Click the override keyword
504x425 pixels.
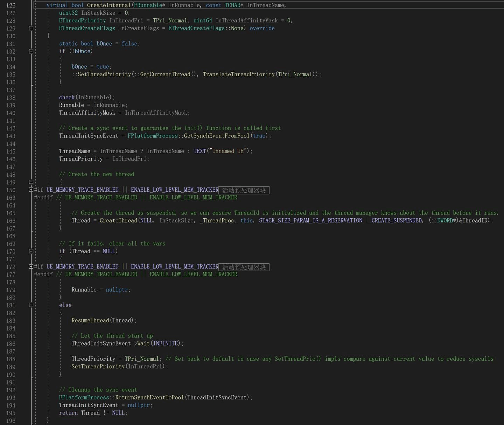(262, 28)
